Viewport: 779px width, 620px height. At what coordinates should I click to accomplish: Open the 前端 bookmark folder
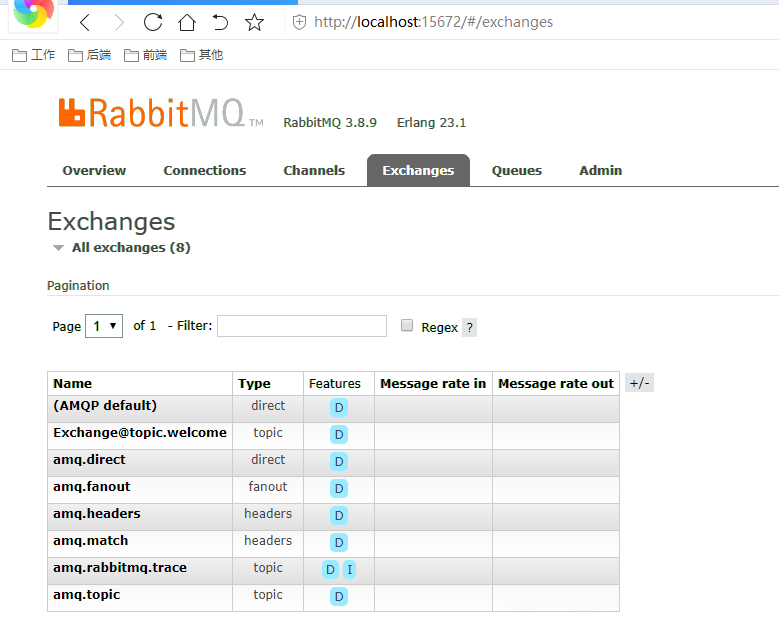click(x=146, y=55)
